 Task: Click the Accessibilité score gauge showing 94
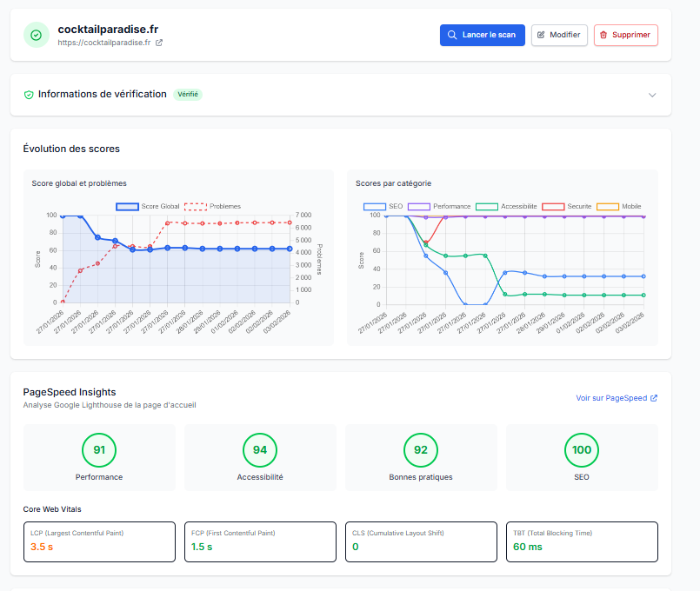tap(259, 450)
